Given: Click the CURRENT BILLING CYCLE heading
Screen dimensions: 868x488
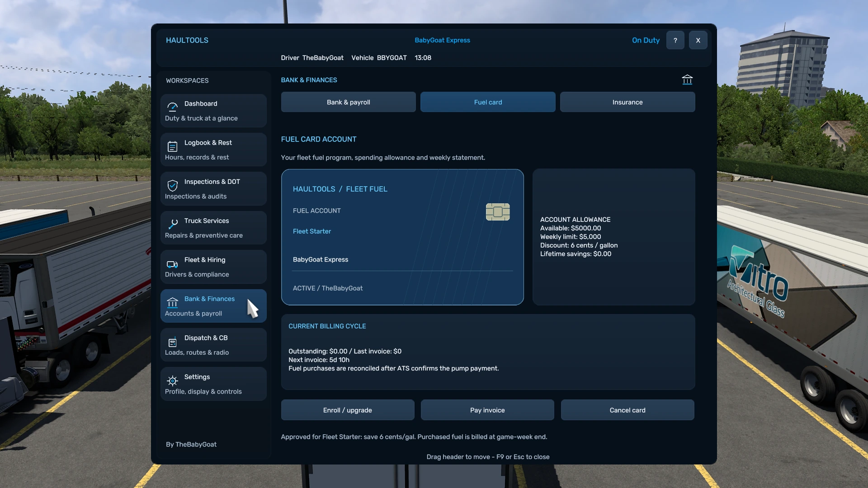Looking at the screenshot, I should (x=327, y=326).
